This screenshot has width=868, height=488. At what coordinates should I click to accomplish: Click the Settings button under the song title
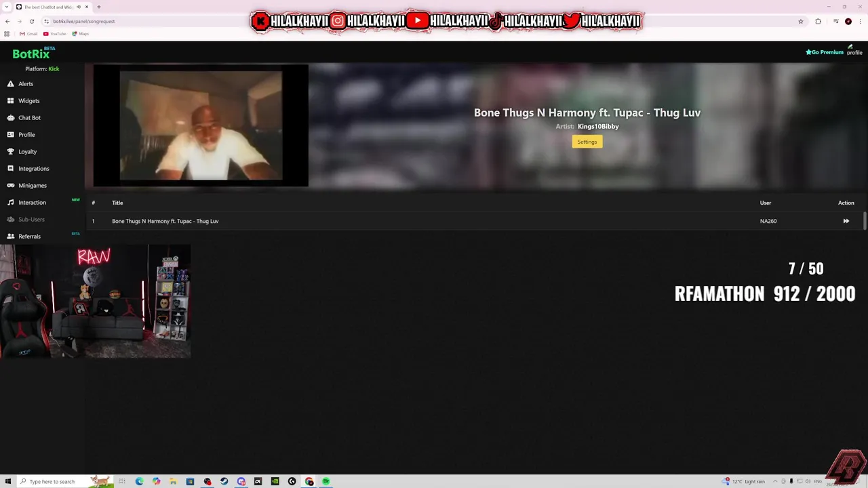click(587, 142)
